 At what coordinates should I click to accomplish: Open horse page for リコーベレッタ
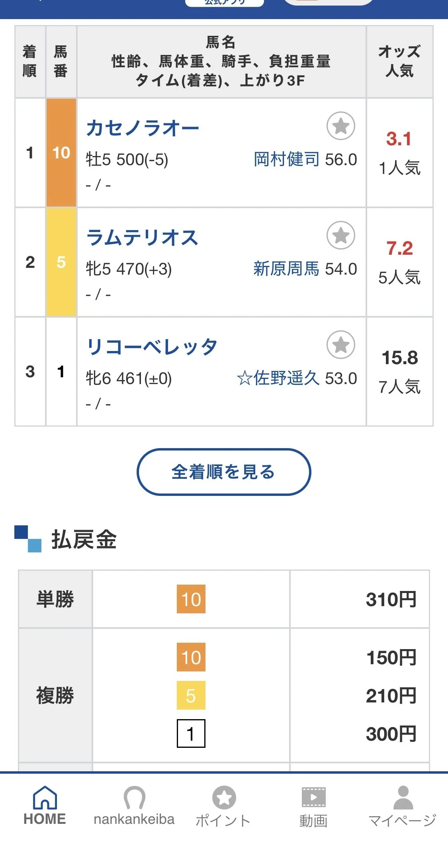152,347
